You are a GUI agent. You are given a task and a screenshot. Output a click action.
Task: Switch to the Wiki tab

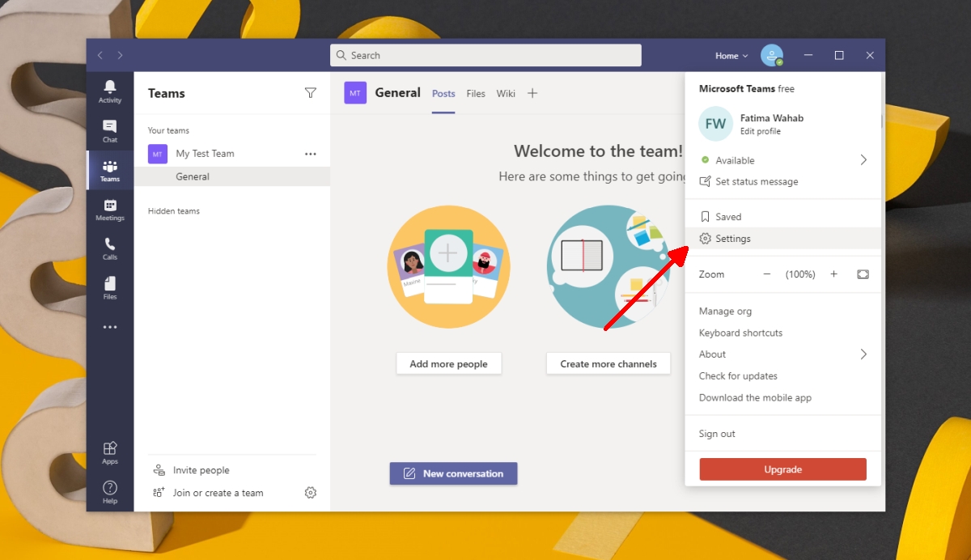tap(506, 93)
